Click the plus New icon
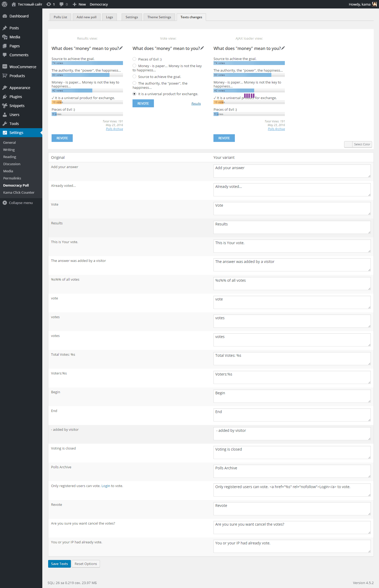The image size is (379, 588). point(75,4)
